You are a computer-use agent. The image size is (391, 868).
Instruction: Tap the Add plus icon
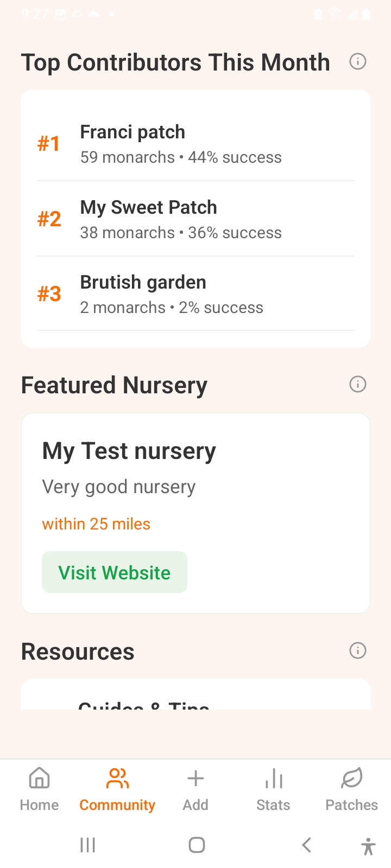pos(195,778)
